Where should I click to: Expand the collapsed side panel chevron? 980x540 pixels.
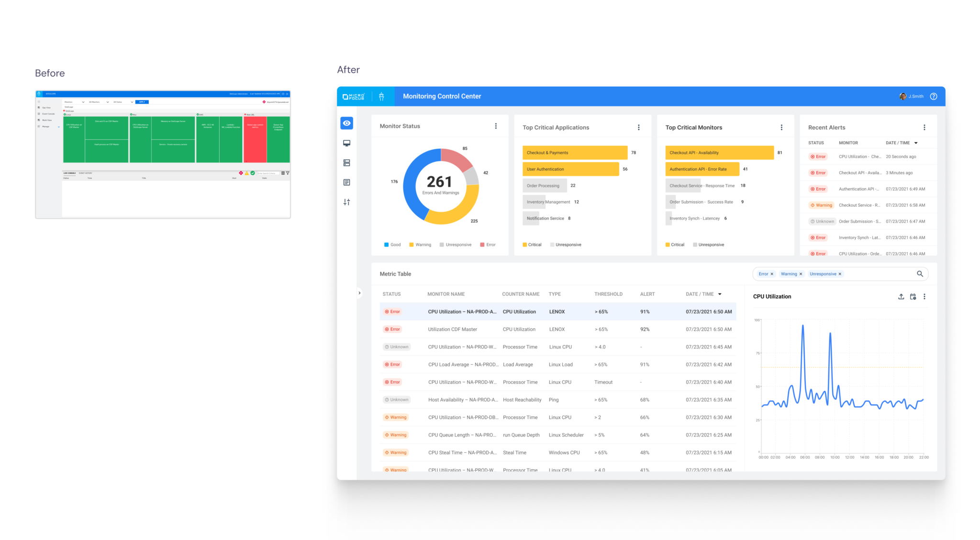(x=359, y=293)
